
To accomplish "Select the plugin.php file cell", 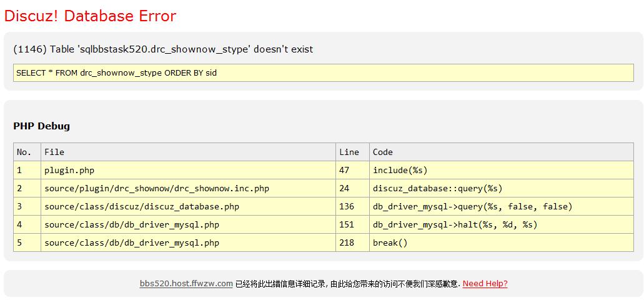I will [69, 170].
